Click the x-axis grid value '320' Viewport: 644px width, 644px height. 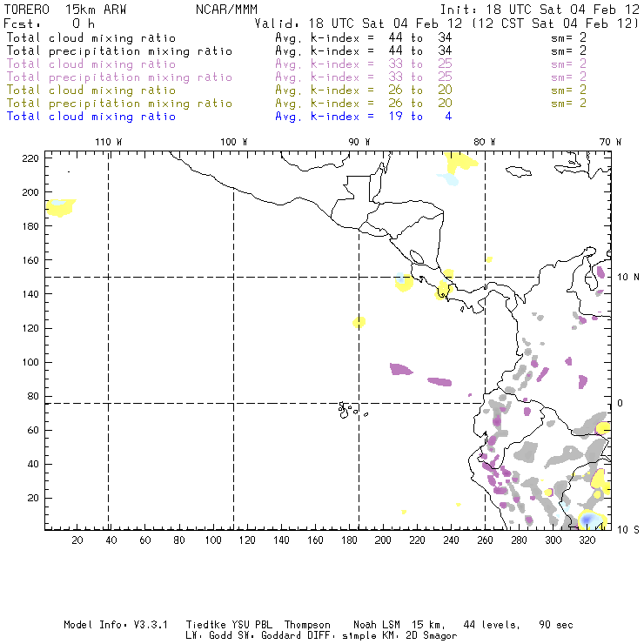pos(587,540)
